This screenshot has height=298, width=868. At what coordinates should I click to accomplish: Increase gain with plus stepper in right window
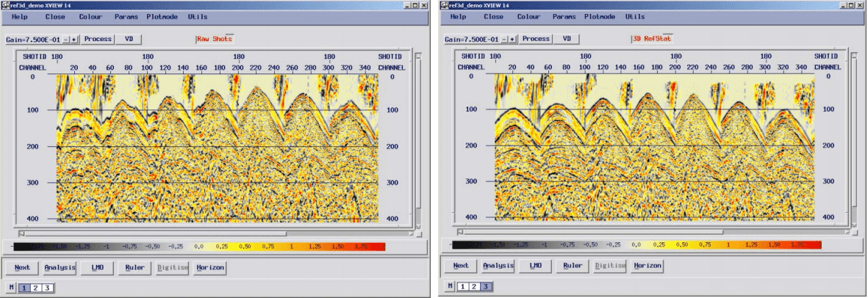512,39
